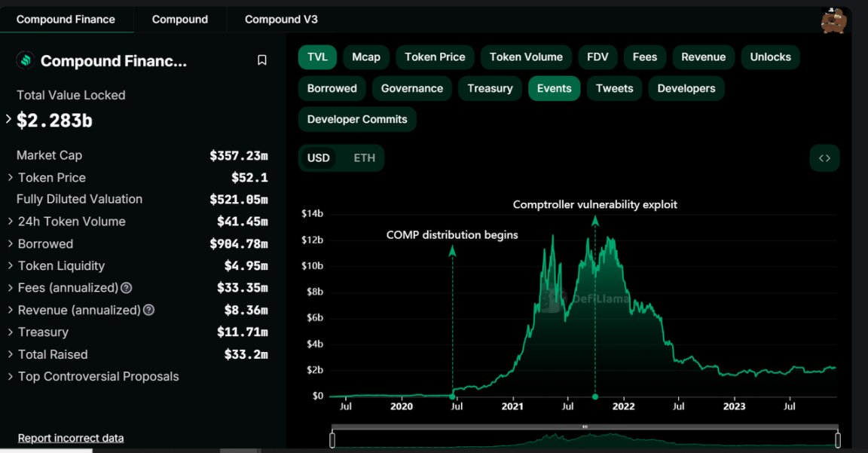Expand the Total Value Locked chevron arrow
Viewport: 868px width, 453px height.
[7, 118]
